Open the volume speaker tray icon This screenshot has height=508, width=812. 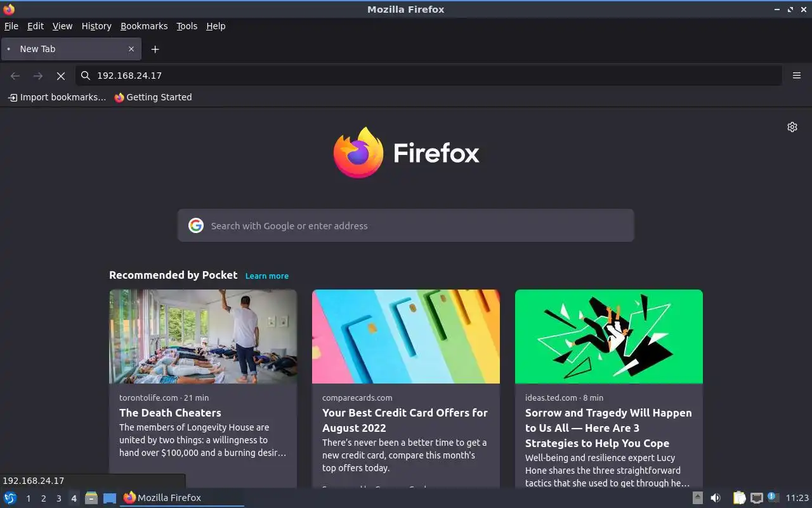(x=715, y=498)
